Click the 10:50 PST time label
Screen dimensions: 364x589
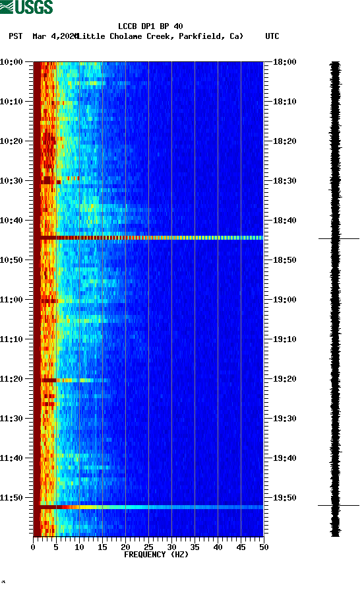click(x=11, y=260)
